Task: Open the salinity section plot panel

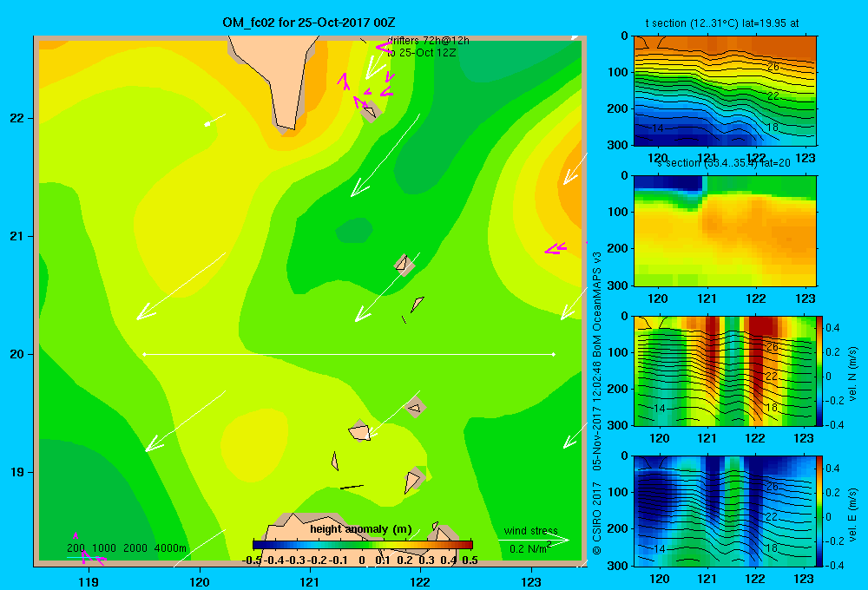Action: [x=725, y=231]
